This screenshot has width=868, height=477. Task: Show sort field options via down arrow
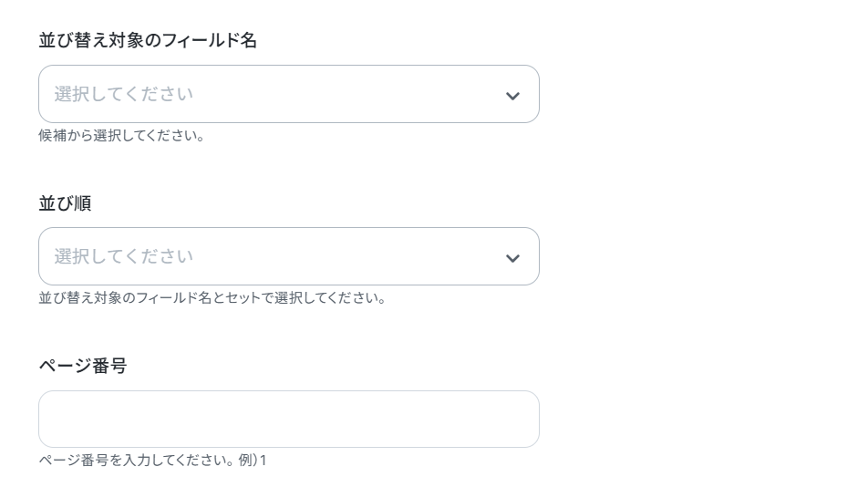point(512,96)
